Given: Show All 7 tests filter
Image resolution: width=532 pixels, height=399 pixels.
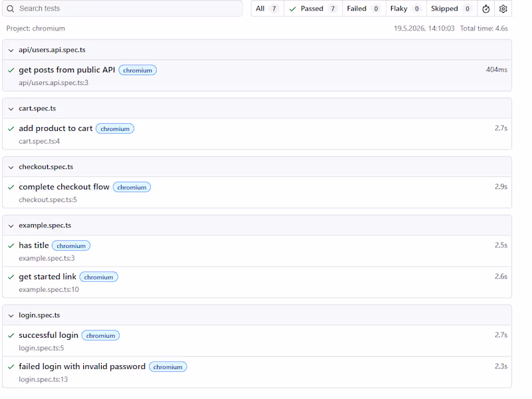Looking at the screenshot, I should tap(267, 9).
